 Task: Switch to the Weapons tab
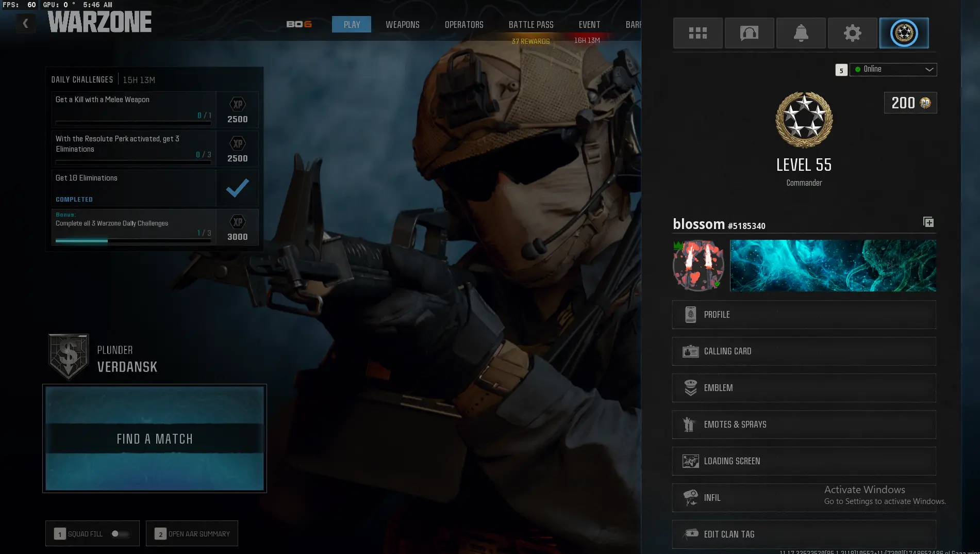click(x=403, y=24)
